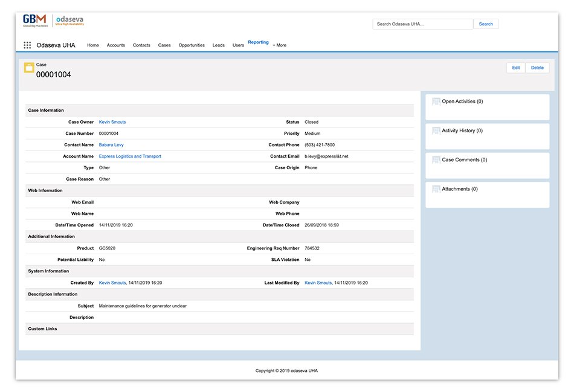Go to the Home tab

tap(92, 45)
